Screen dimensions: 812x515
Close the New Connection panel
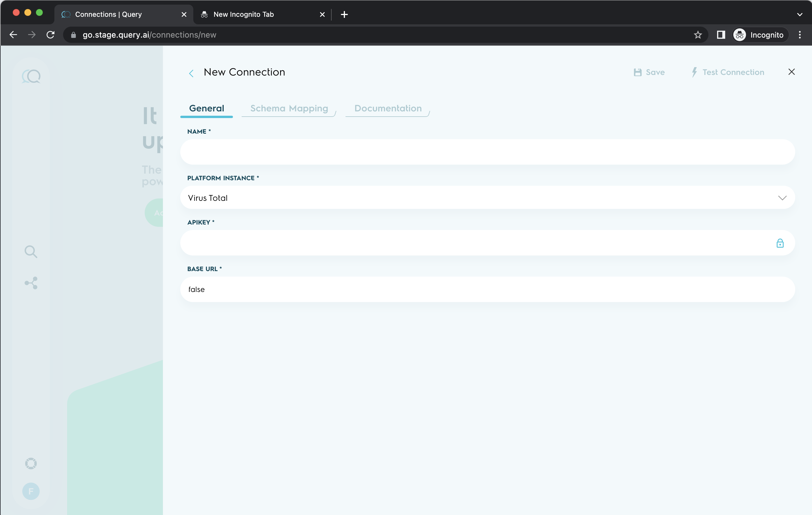click(x=791, y=72)
